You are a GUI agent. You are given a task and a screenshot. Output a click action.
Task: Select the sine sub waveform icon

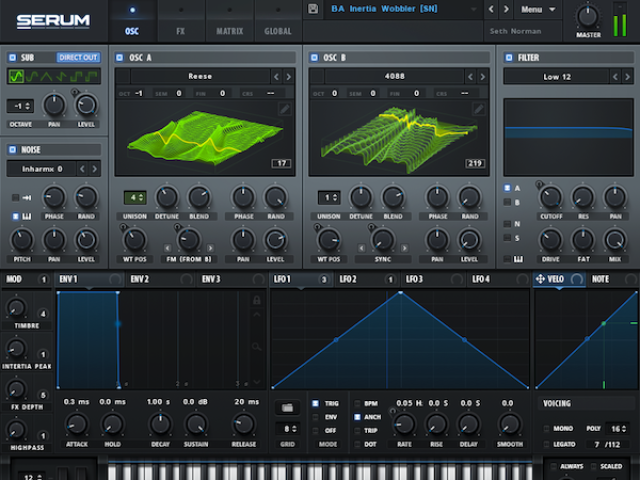click(16, 76)
